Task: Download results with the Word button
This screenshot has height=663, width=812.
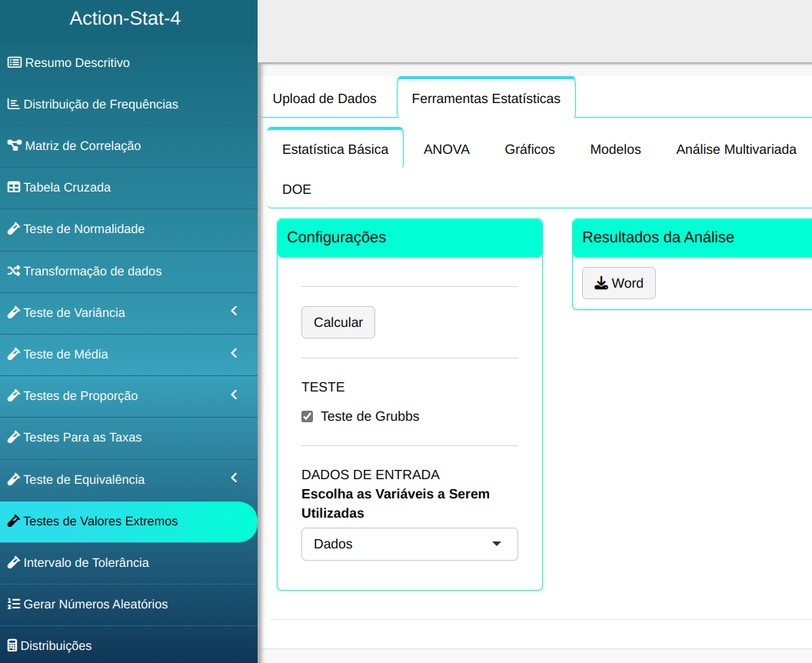Action: (x=618, y=283)
